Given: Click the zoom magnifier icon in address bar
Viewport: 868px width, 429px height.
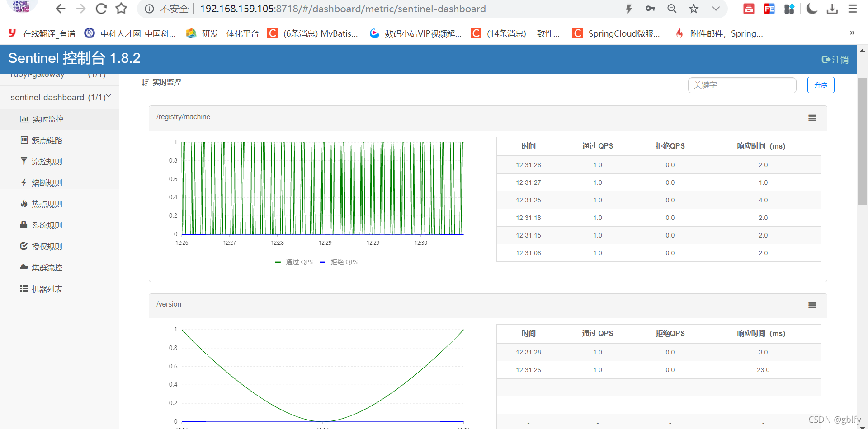Looking at the screenshot, I should 672,9.
